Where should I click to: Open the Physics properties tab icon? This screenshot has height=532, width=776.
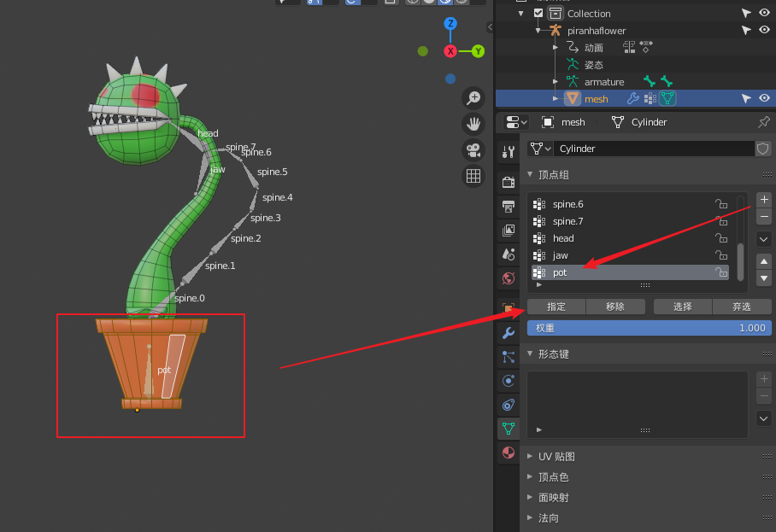(509, 381)
